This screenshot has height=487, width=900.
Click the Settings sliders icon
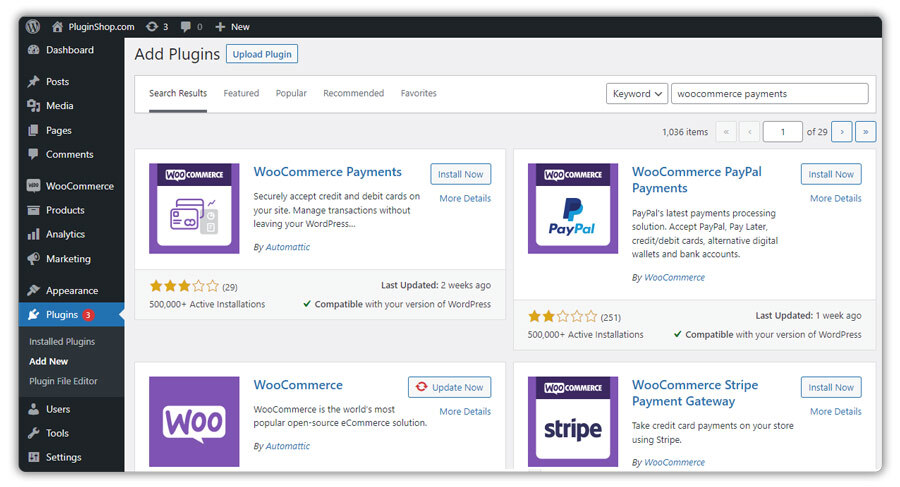(33, 457)
